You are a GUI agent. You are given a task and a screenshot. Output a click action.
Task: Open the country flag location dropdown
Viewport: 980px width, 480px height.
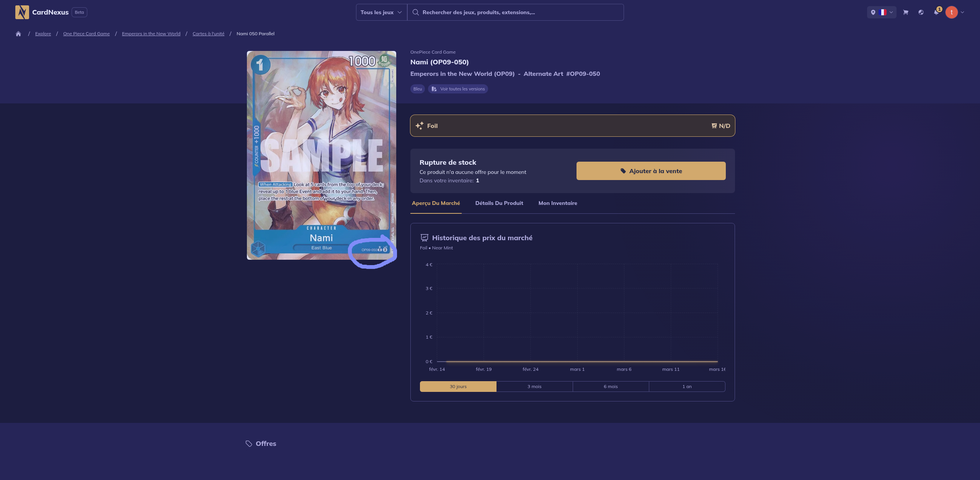coord(881,12)
